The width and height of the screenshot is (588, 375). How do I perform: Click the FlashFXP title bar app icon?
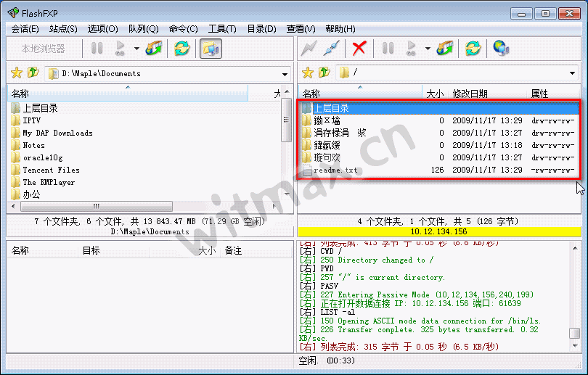click(13, 13)
